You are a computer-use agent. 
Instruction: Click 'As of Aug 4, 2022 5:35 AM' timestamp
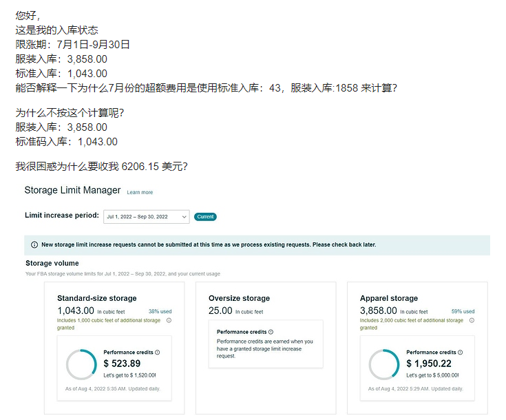[113, 389]
